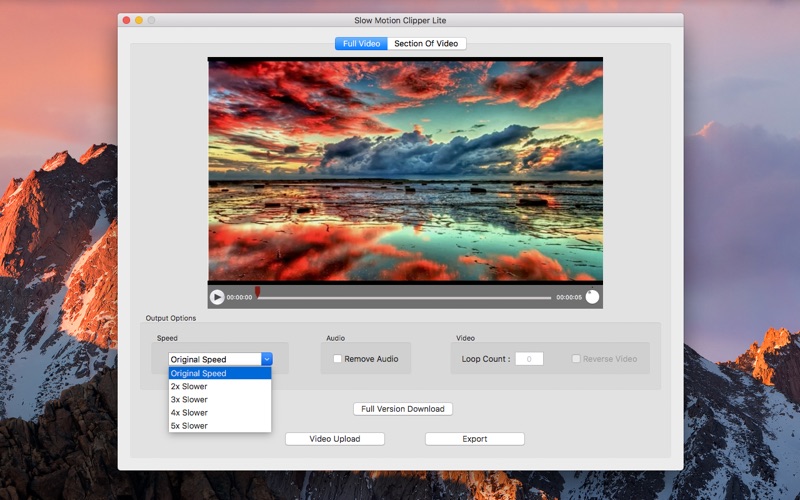Viewport: 800px width, 500px height.
Task: Click the red playhead marker on timeline
Action: (257, 292)
